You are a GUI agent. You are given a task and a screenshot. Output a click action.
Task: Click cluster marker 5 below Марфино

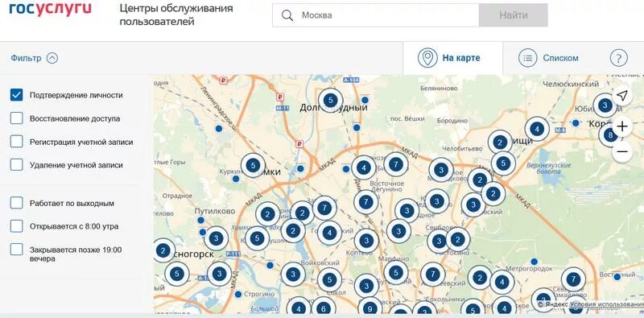(396, 273)
